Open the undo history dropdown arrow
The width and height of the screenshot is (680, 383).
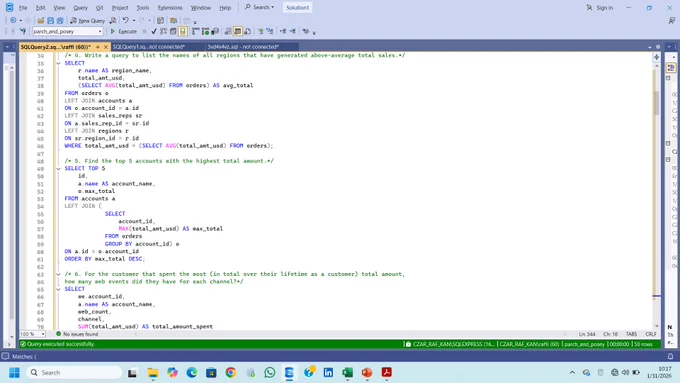pyautogui.click(x=134, y=20)
